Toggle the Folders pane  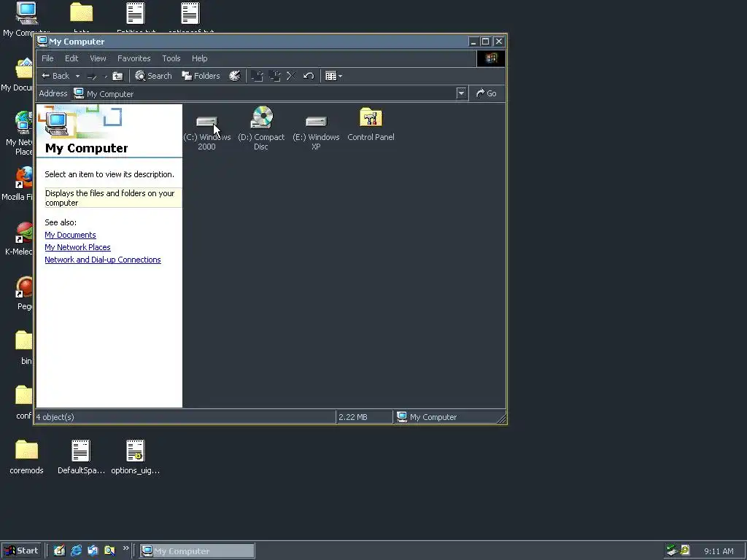click(201, 76)
